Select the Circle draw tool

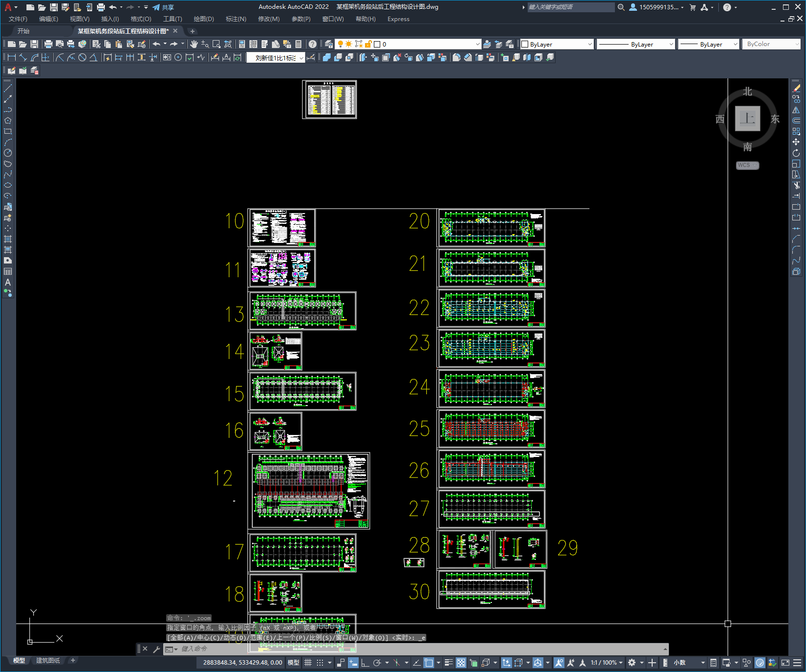8,153
